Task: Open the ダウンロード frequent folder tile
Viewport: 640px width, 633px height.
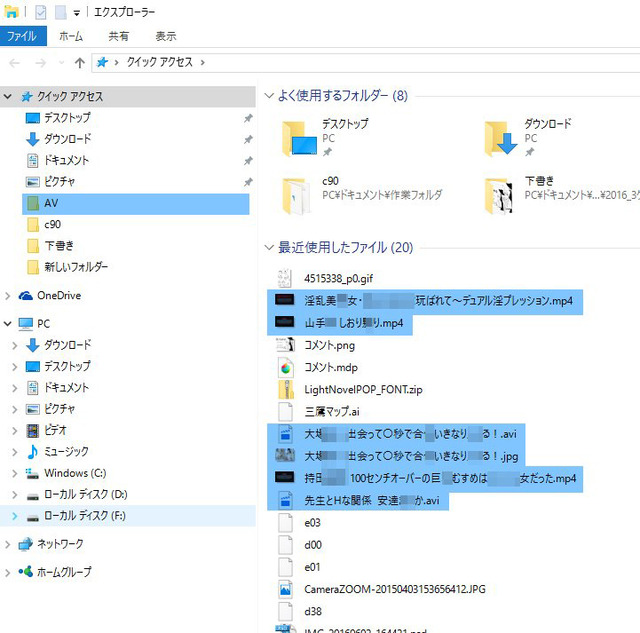Action: pyautogui.click(x=528, y=138)
